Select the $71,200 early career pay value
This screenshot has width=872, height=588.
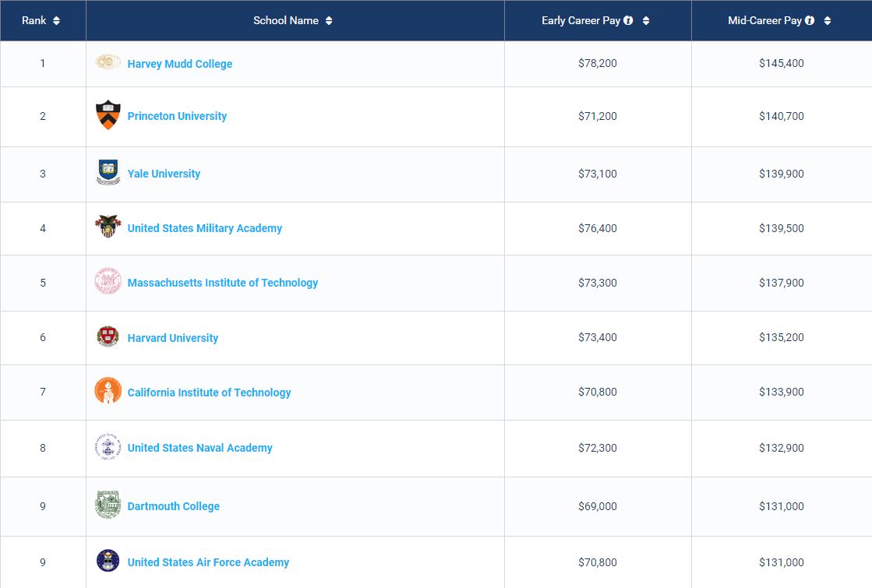(597, 116)
